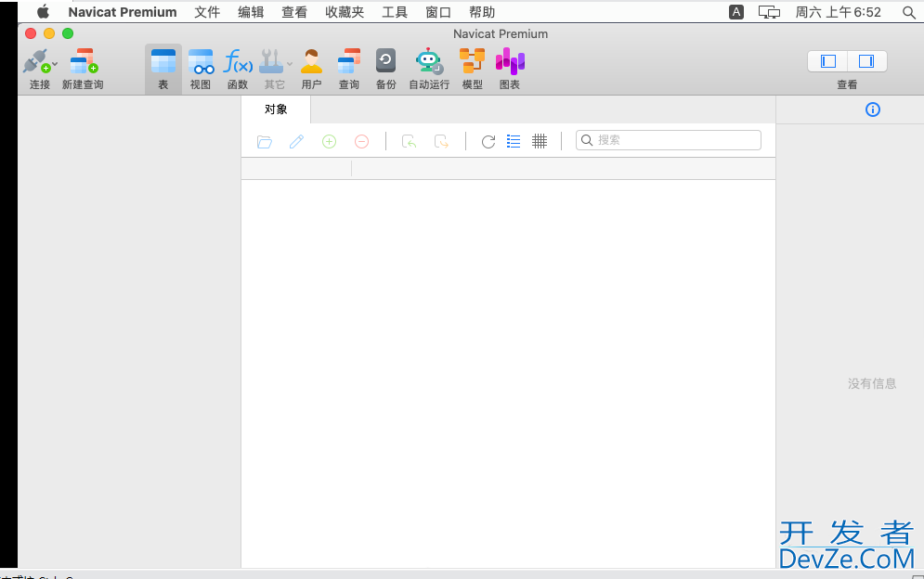Open the 工具 menu
924x579 pixels.
point(395,12)
